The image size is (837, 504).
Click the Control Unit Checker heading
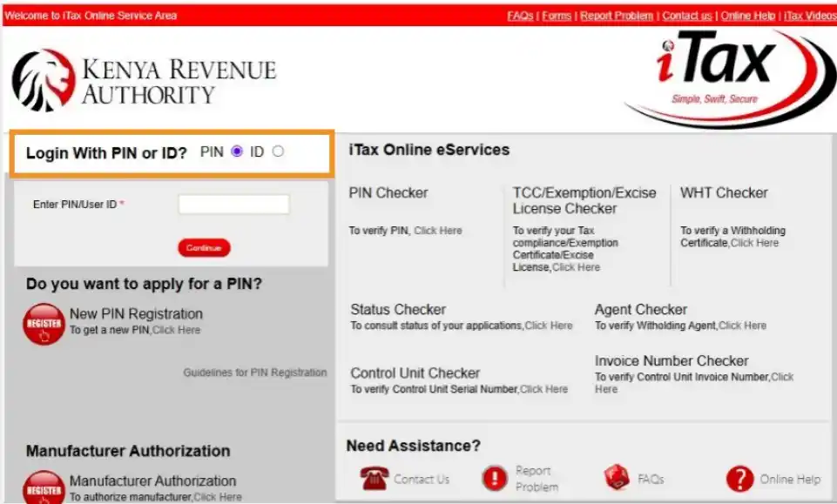click(x=415, y=373)
